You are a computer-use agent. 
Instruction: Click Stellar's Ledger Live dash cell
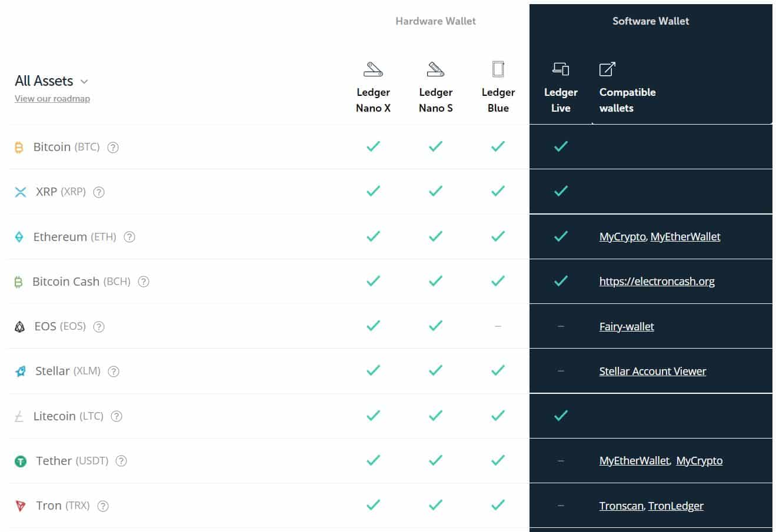click(x=561, y=371)
